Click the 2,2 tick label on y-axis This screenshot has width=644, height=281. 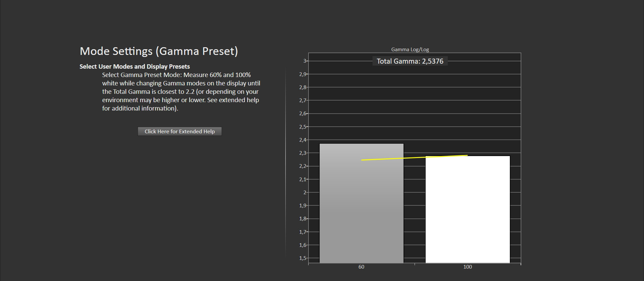tap(303, 166)
